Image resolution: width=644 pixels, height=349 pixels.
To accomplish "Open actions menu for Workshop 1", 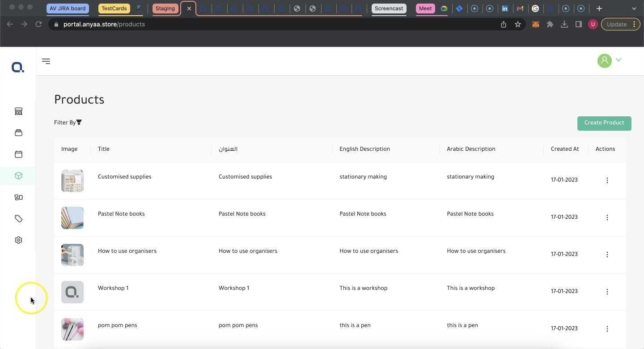I will click(607, 292).
